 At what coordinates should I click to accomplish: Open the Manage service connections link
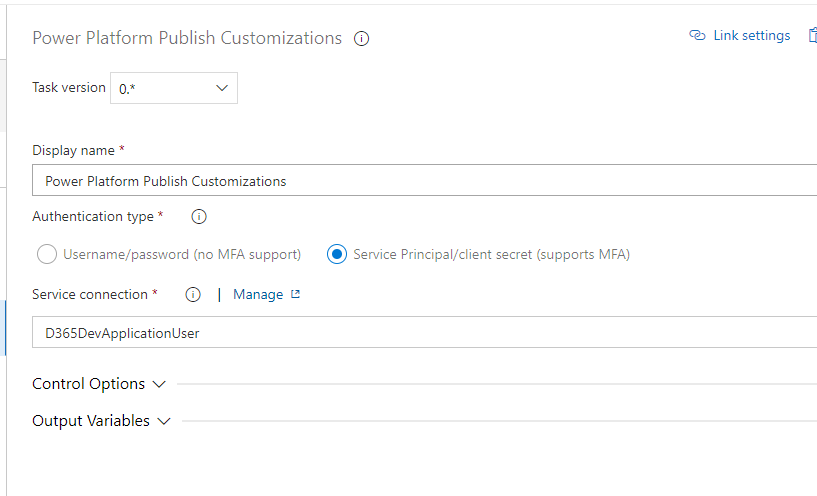pyautogui.click(x=258, y=294)
